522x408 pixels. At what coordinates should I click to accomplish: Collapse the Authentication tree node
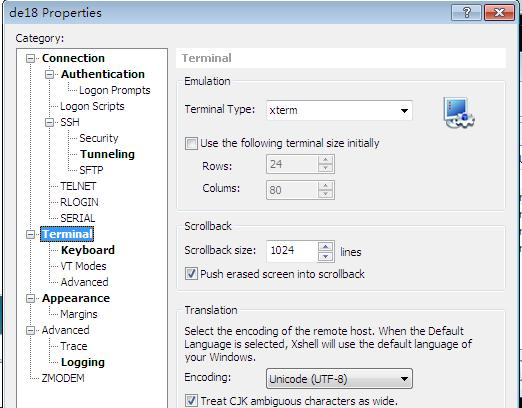pyautogui.click(x=49, y=74)
